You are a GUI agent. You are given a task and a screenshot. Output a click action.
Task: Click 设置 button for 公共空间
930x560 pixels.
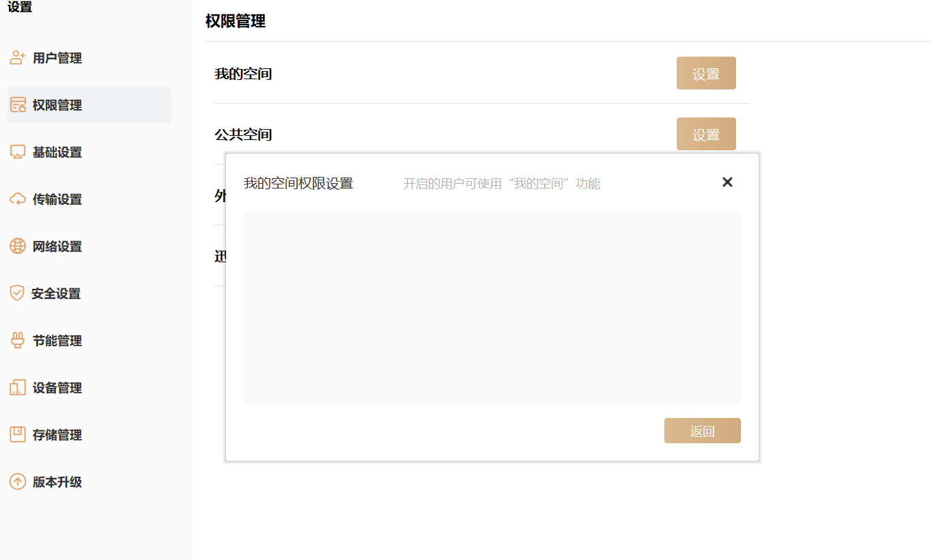point(706,134)
